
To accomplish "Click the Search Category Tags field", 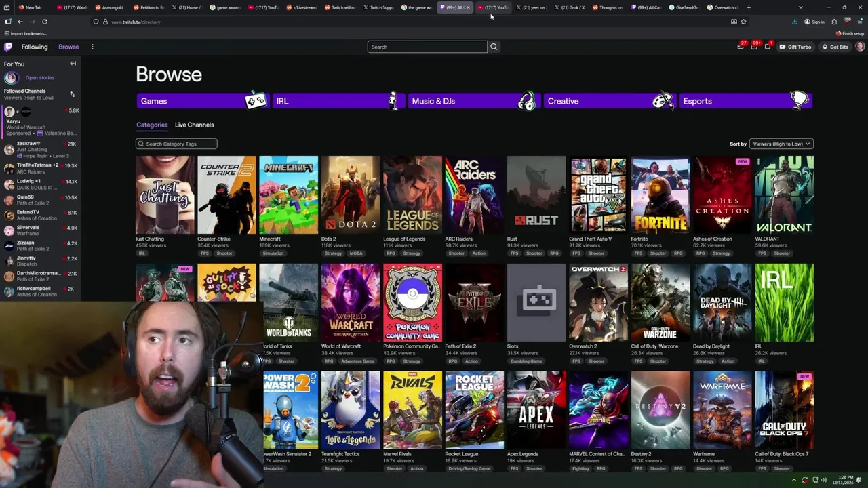I will tap(176, 144).
